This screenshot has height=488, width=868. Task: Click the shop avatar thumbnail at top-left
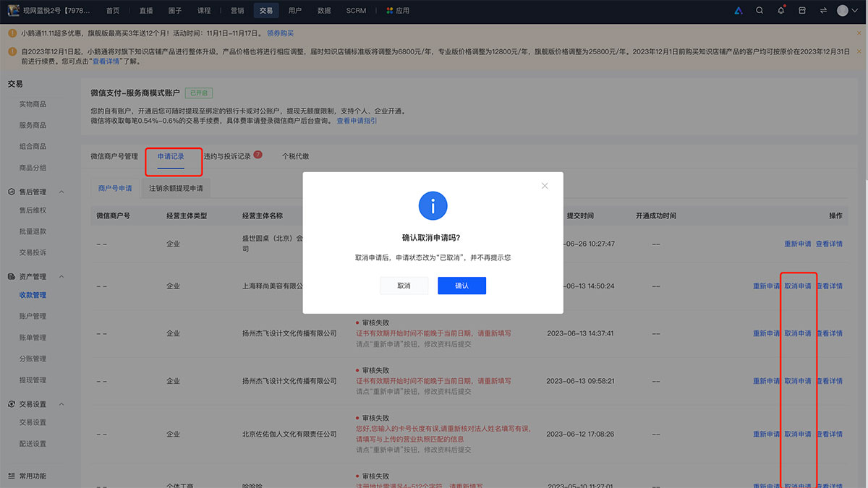click(13, 11)
